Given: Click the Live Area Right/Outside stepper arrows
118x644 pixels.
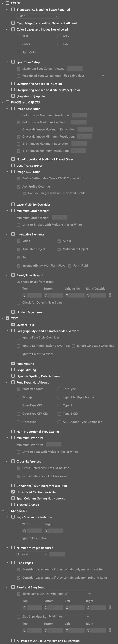Looking at the screenshot, I should (x=88, y=295).
